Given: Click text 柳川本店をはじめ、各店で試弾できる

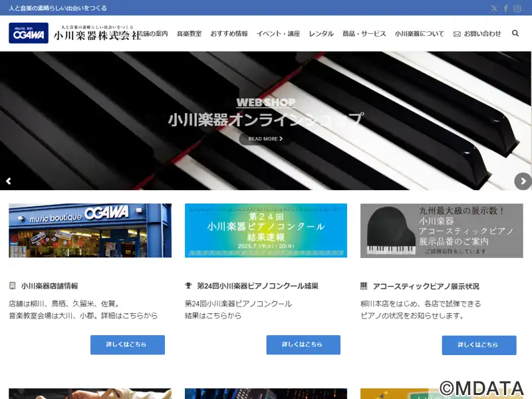Looking at the screenshot, I should (420, 304).
